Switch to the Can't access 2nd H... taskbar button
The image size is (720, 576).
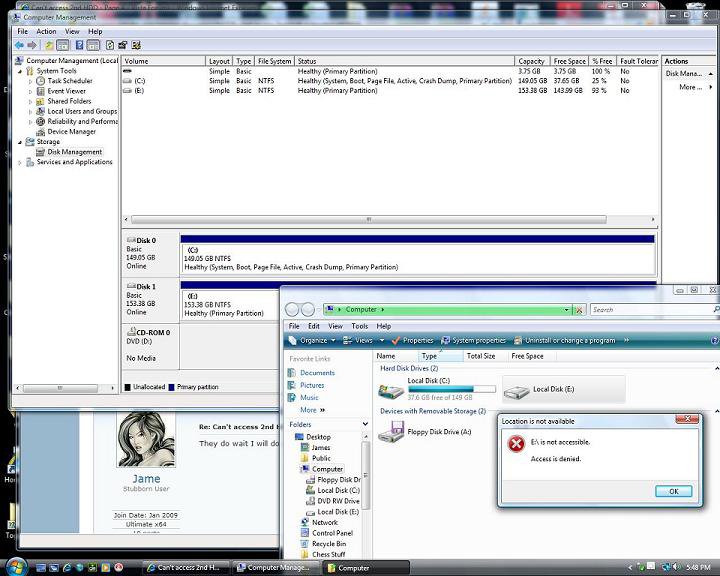(x=185, y=568)
